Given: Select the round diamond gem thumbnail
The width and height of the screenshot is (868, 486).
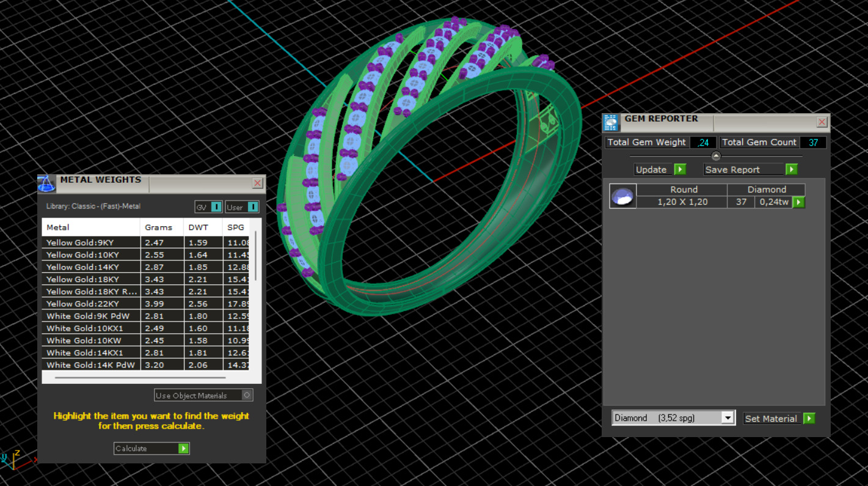Looking at the screenshot, I should click(x=622, y=196).
